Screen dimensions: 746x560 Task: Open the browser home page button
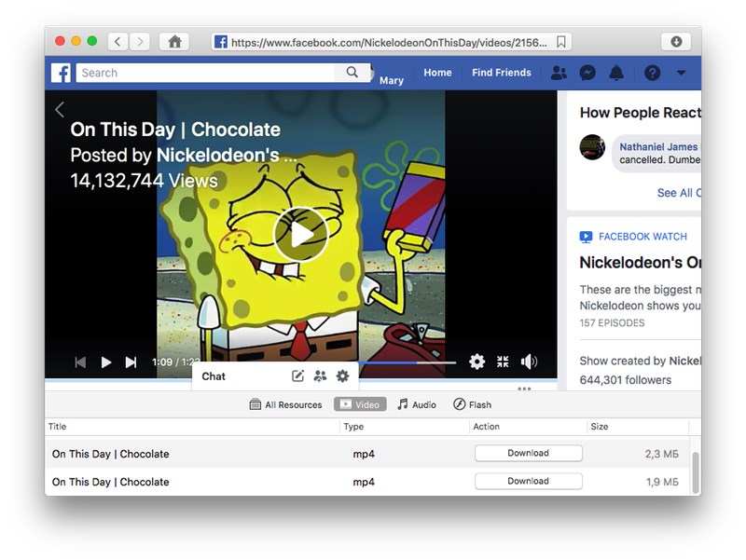(x=174, y=42)
